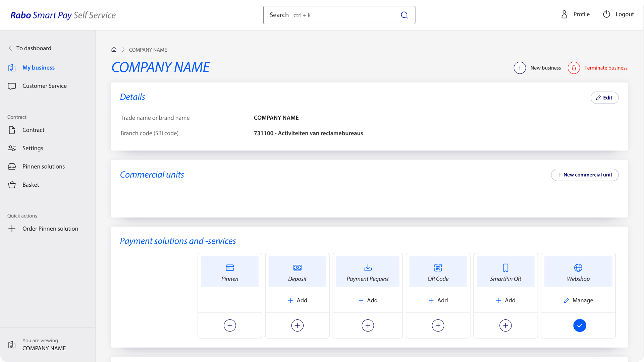
Task: Toggle the checked Webshop circle
Action: 579,325
